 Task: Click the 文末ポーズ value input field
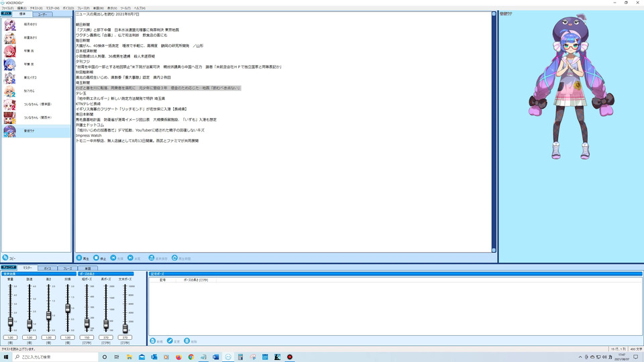coord(125,337)
